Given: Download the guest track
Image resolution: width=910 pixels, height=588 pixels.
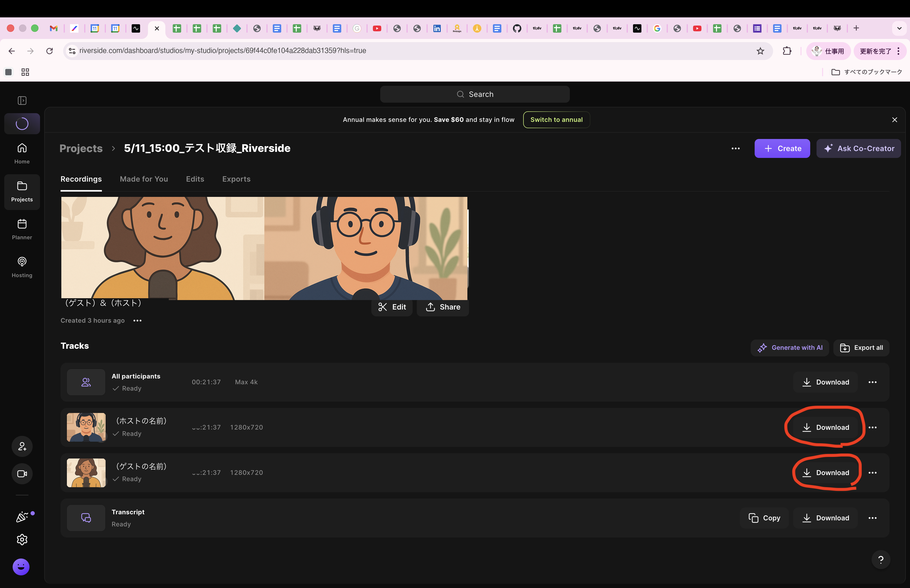Looking at the screenshot, I should coord(825,473).
